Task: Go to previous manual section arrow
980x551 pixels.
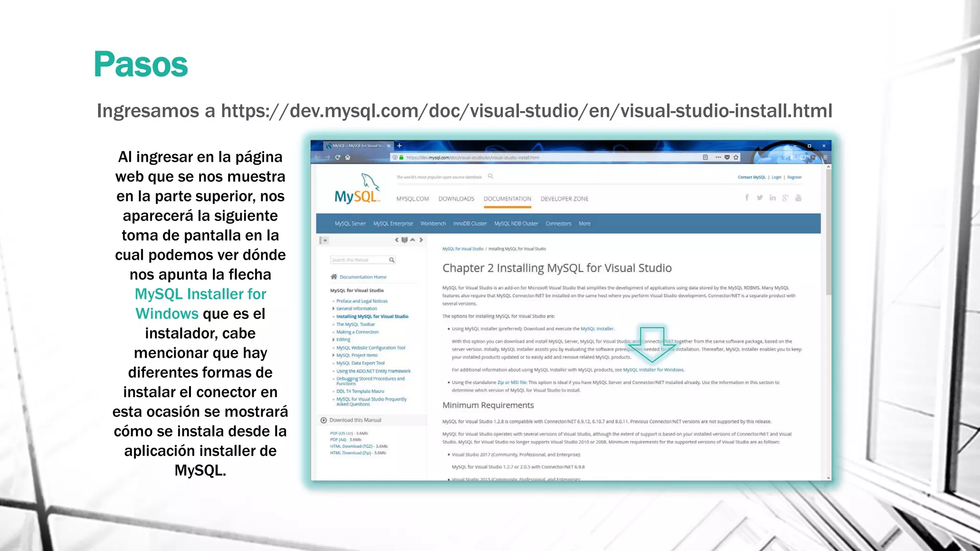Action: point(396,240)
